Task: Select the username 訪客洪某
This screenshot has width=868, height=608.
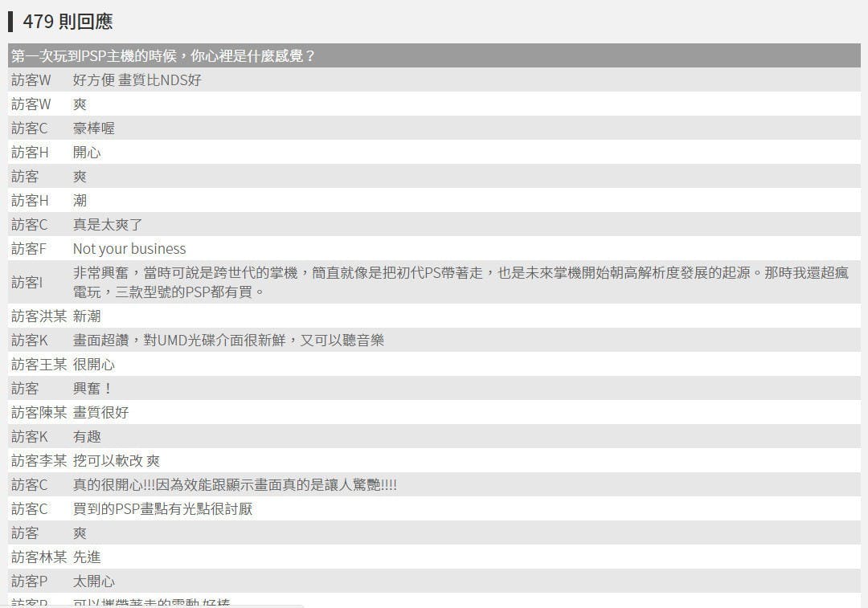Action: coord(39,316)
